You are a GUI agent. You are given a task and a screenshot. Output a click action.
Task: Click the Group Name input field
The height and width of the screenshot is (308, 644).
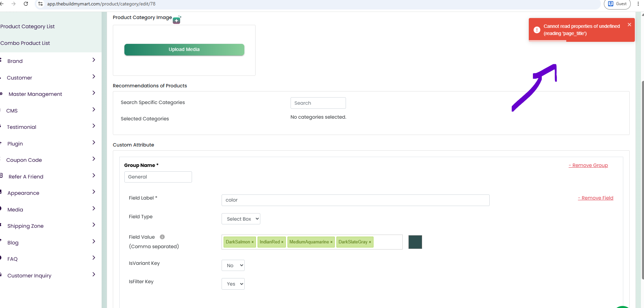[x=158, y=177]
